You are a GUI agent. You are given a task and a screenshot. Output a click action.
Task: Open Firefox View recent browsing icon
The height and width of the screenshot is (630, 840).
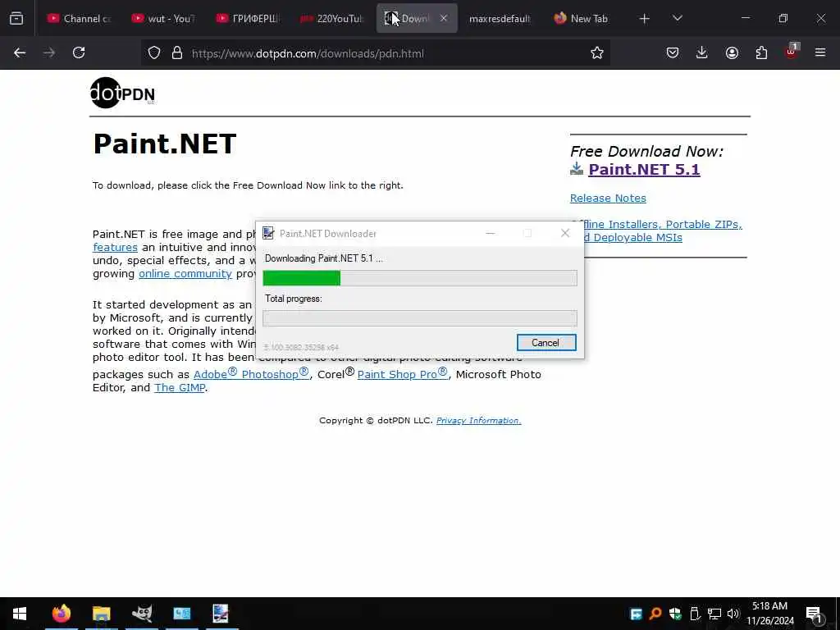pos(16,18)
